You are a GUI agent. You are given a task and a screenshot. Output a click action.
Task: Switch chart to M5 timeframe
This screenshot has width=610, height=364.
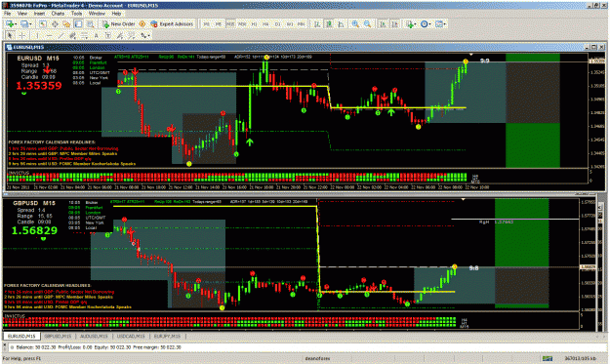(x=219, y=24)
